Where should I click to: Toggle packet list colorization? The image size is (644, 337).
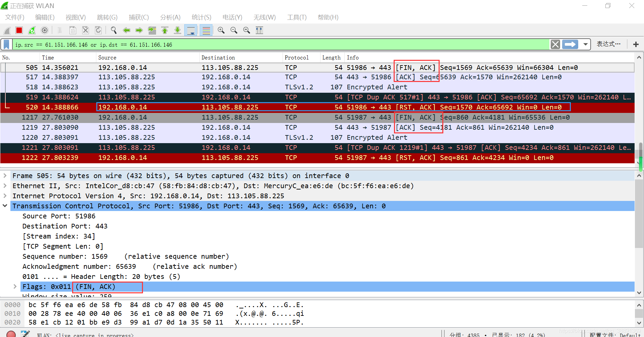[x=206, y=31]
